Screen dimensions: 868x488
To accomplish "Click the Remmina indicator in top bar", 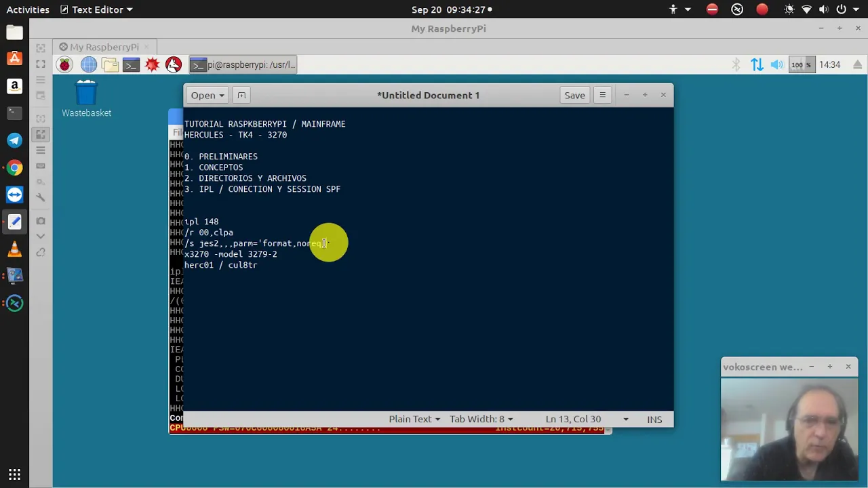I will point(737,9).
